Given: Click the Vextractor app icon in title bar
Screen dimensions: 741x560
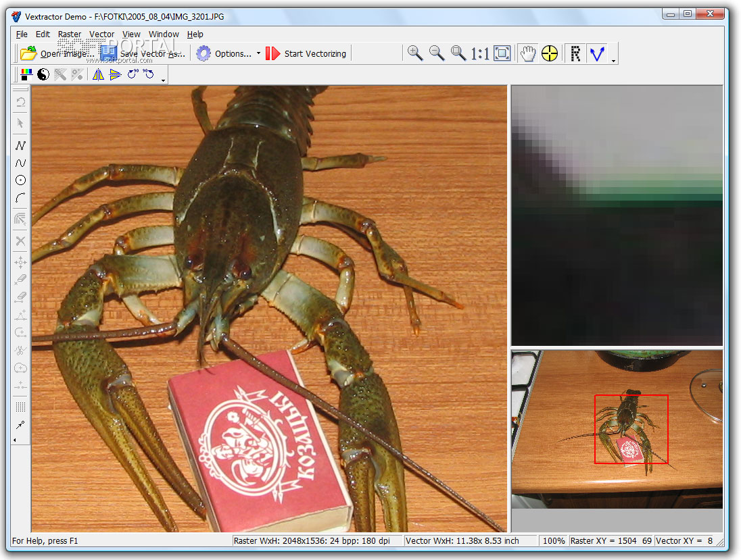Looking at the screenshot, I should (16, 16).
